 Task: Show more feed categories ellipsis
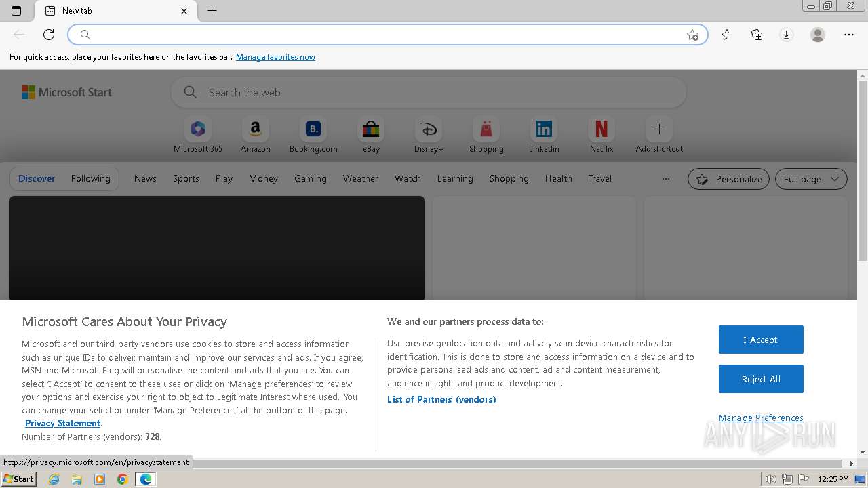point(666,179)
